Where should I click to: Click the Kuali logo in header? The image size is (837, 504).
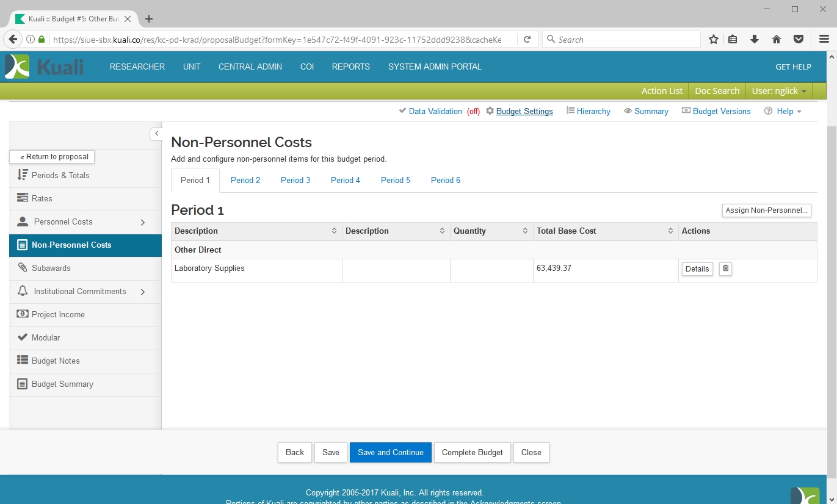(44, 67)
